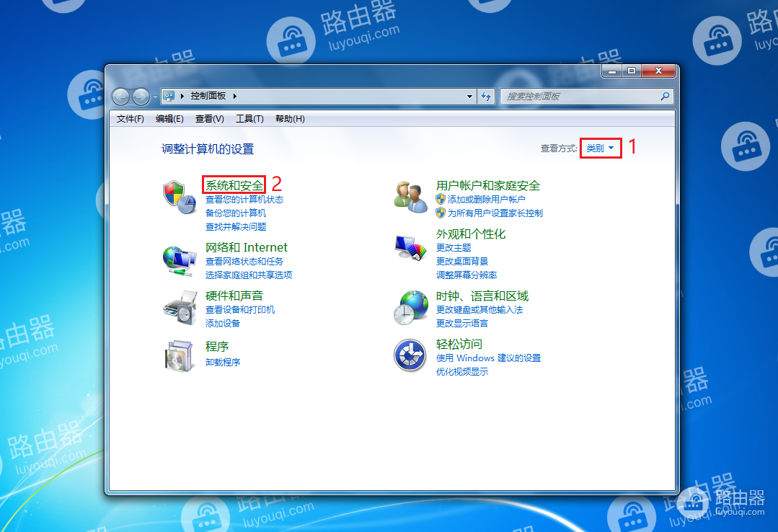Expand the address bar history dropdown arrow

[469, 97]
